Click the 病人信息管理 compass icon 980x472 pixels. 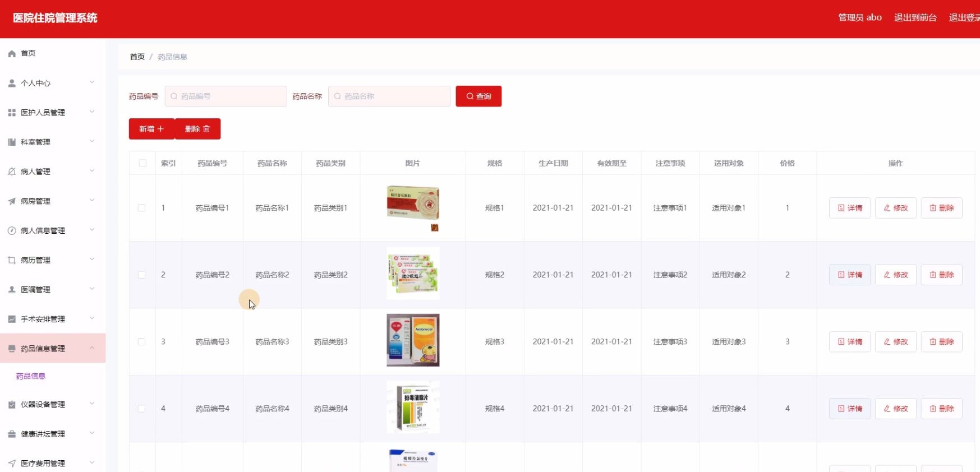tap(12, 231)
